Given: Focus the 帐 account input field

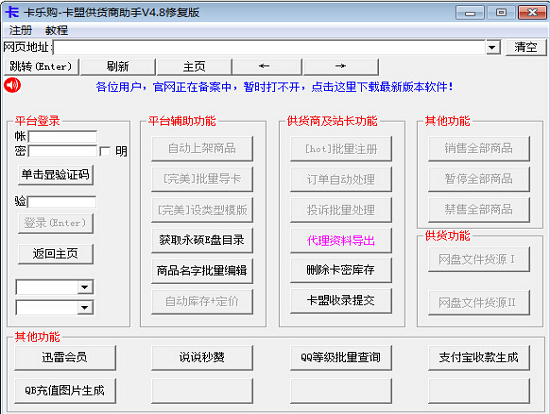Looking at the screenshot, I should (62, 136).
